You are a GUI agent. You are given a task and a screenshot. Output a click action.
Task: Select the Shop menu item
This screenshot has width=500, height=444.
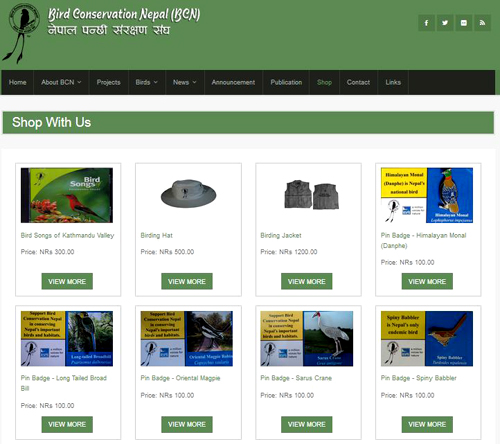(x=324, y=82)
